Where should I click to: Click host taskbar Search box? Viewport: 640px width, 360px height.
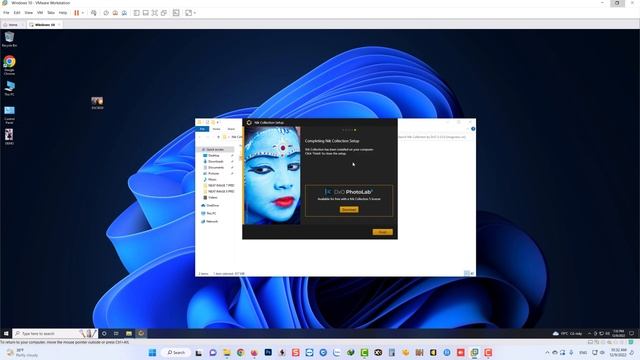point(176,352)
